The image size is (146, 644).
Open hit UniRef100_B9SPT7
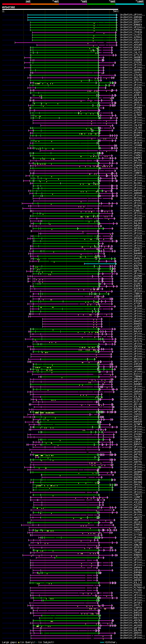coord(131,22)
